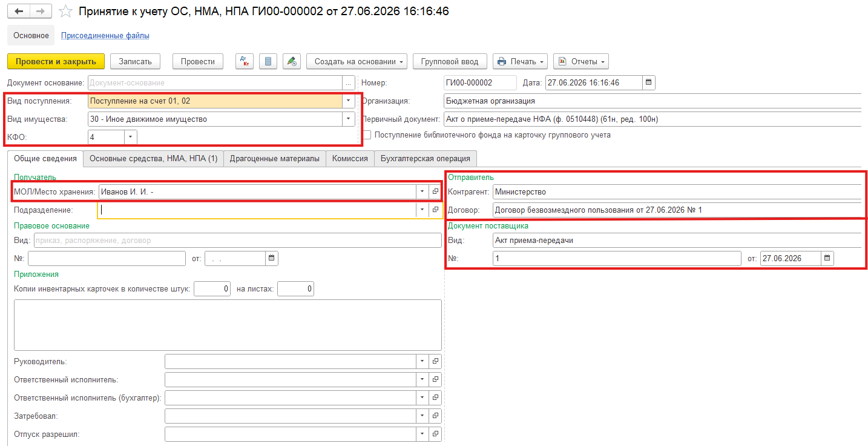The image size is (868, 446).
Task: Click Договор field value
Action: pos(677,210)
